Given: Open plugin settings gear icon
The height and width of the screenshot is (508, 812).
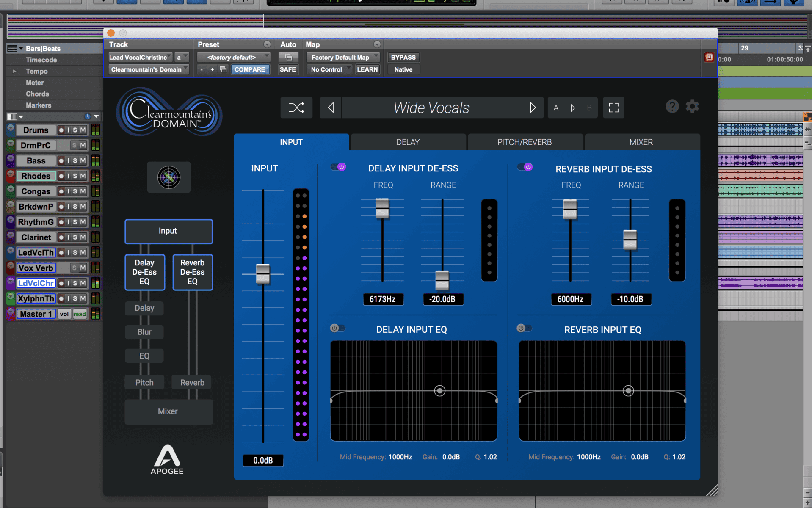Looking at the screenshot, I should (692, 106).
